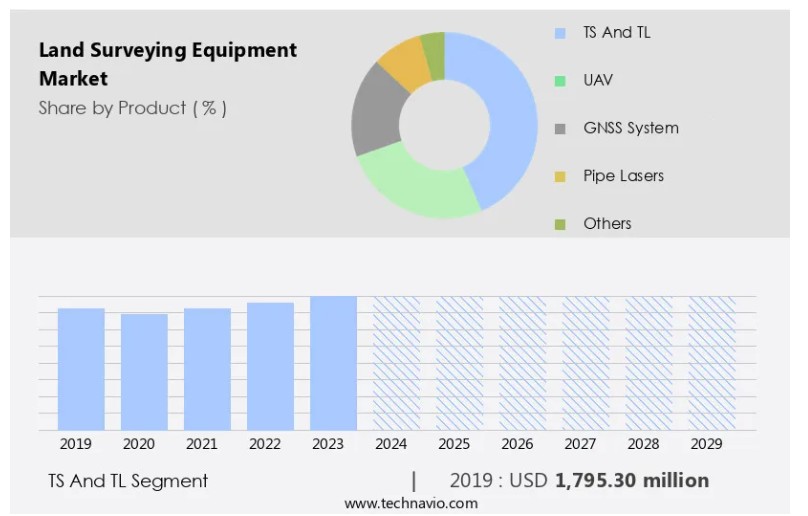Image resolution: width=808 pixels, height=516 pixels.
Task: Click the TS And TL blue legend swatch
Action: click(x=560, y=33)
